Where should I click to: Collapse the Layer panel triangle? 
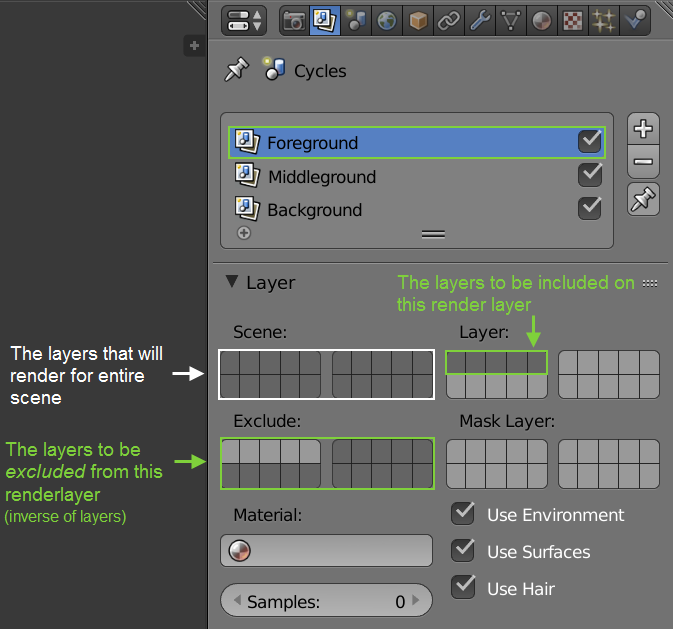pyautogui.click(x=232, y=282)
